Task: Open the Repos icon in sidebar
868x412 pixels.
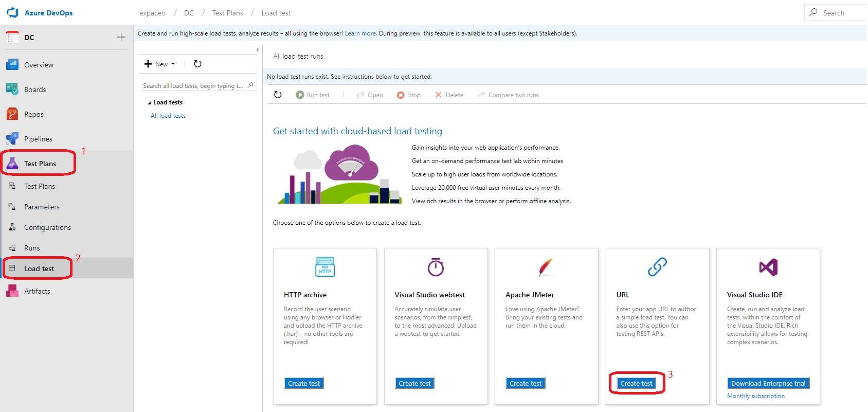Action: point(12,114)
